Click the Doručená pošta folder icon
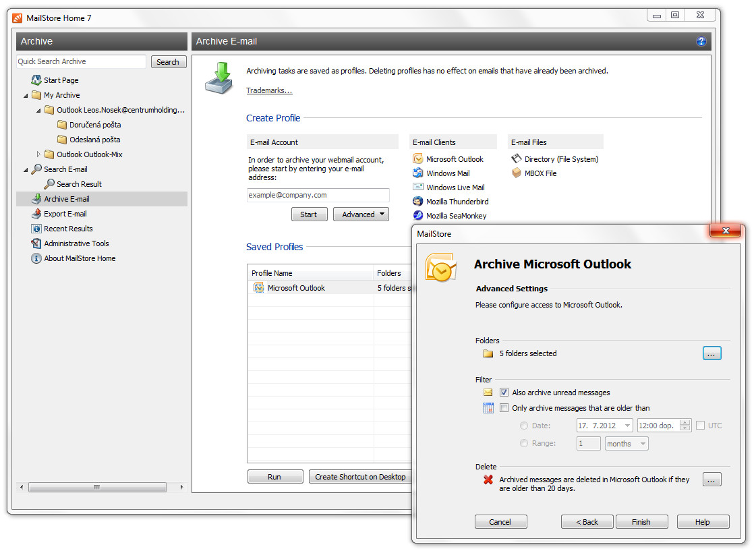756x551 pixels. (x=62, y=125)
